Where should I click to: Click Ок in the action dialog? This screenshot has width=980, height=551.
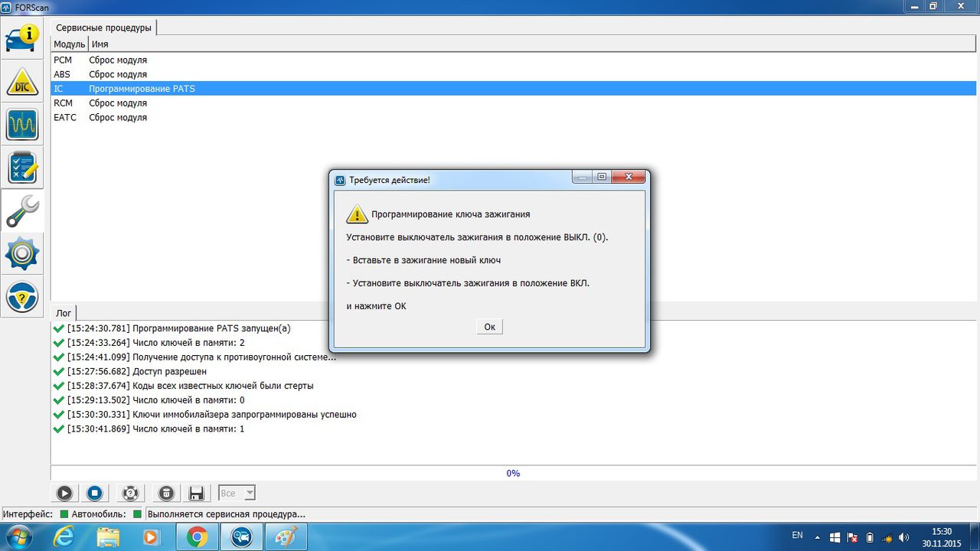pos(489,327)
